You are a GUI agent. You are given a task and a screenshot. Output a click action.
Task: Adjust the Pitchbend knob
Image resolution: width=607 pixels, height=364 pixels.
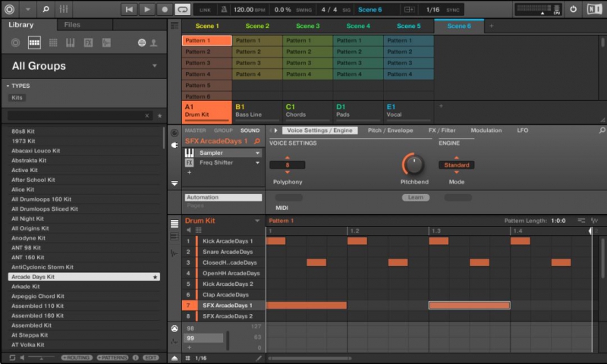coord(414,165)
